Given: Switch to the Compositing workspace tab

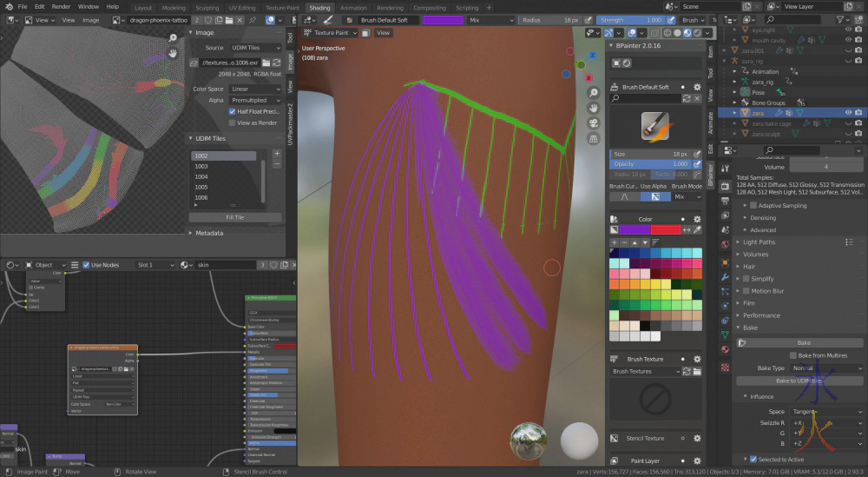Looking at the screenshot, I should coord(430,8).
